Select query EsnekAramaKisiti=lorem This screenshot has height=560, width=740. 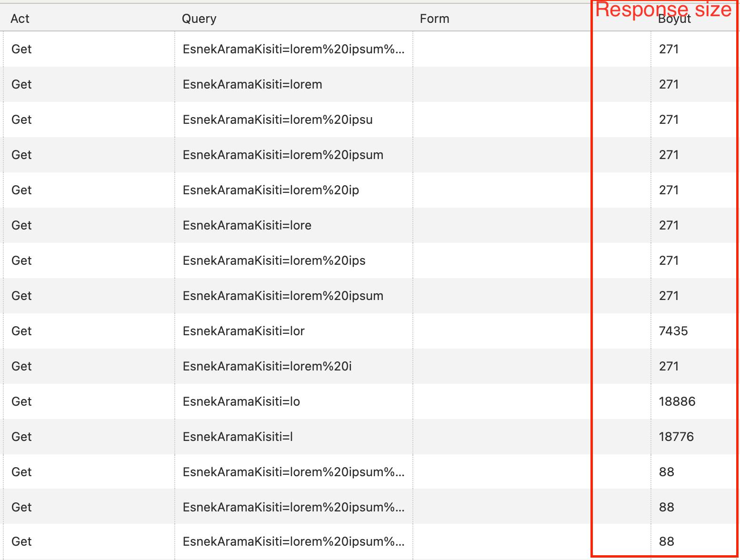[252, 84]
